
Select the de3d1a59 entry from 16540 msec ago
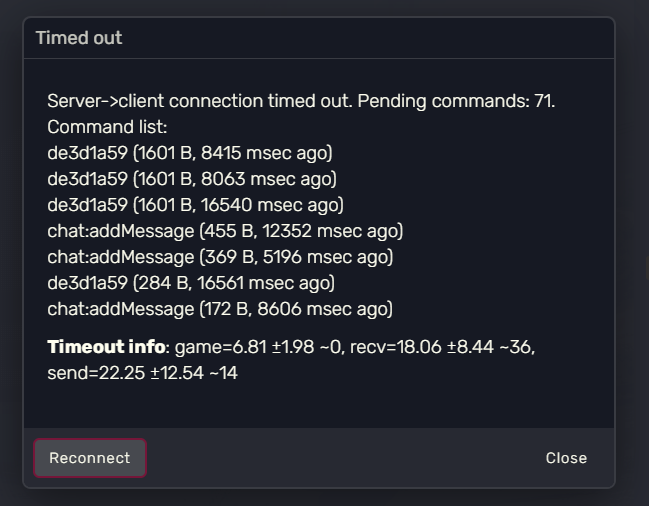coord(195,205)
